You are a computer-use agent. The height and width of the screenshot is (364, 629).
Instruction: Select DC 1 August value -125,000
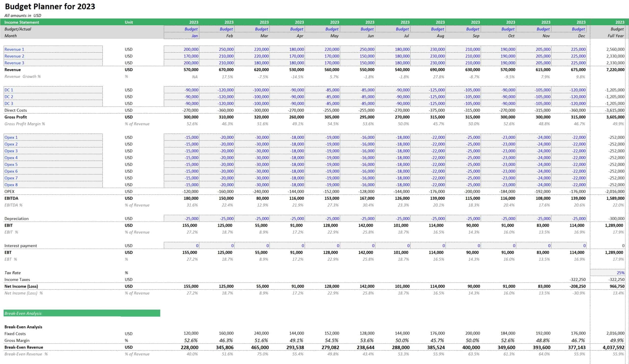point(428,90)
